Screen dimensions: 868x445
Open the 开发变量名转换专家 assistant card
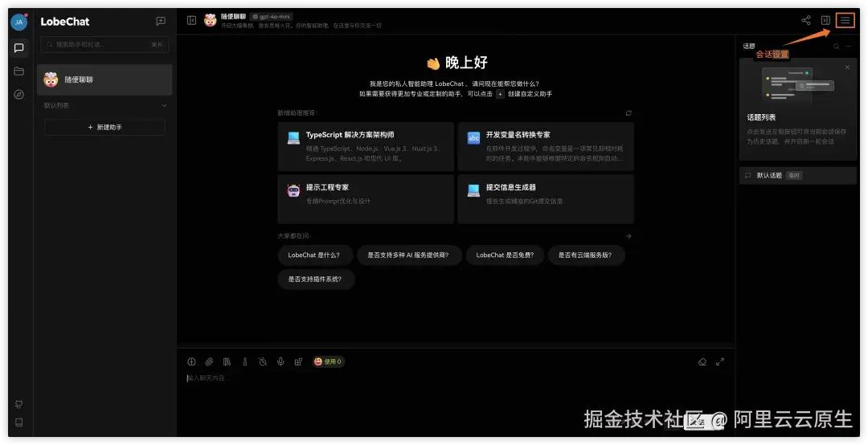point(546,146)
